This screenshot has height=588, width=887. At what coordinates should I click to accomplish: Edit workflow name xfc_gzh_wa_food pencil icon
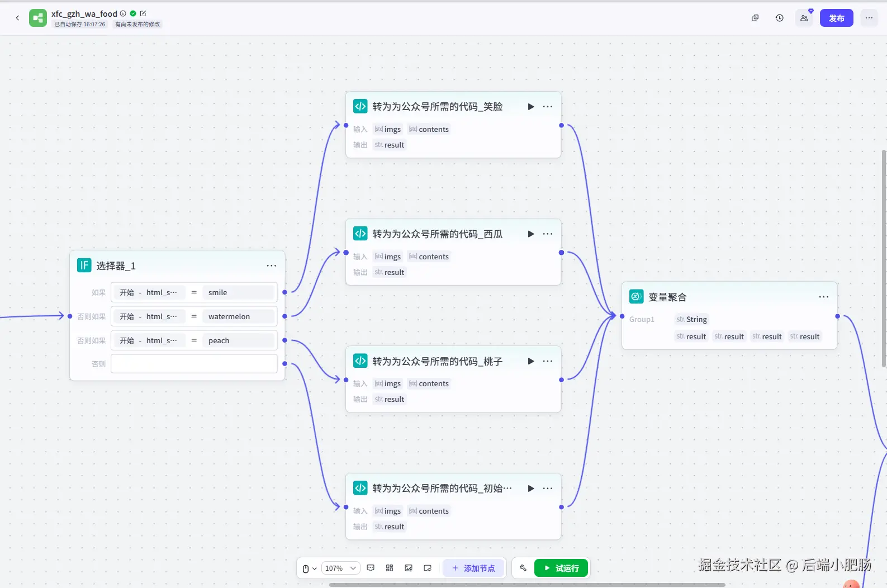click(143, 13)
